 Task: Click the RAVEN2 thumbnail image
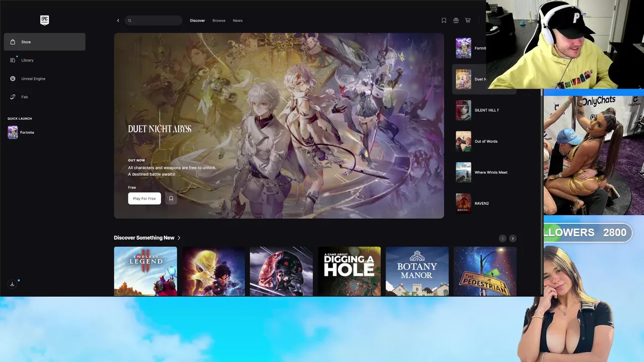pos(463,203)
